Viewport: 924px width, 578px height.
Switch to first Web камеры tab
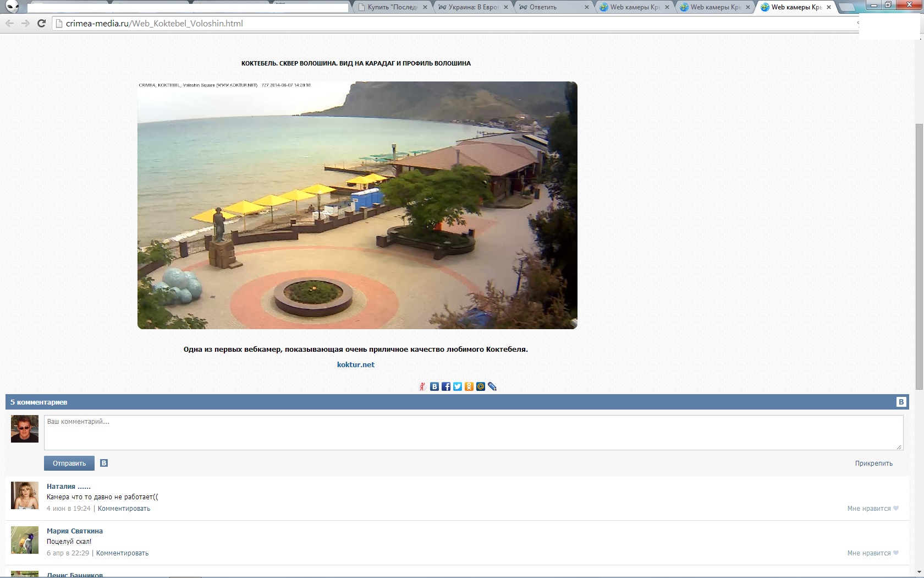pyautogui.click(x=634, y=7)
